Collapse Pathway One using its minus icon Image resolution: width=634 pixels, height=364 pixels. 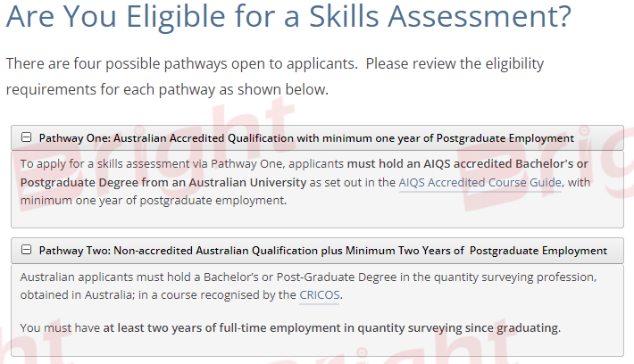pos(26,138)
